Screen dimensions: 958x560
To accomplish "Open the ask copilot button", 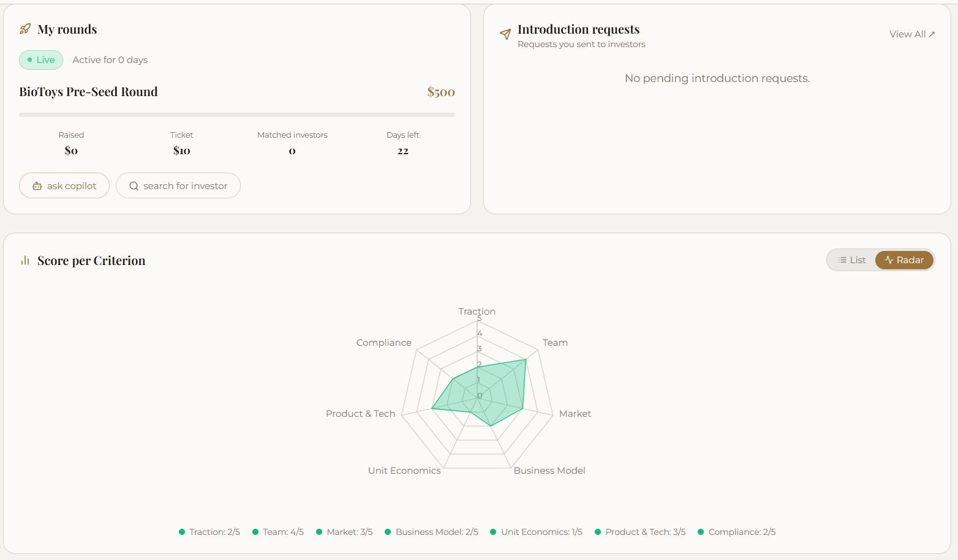I will point(64,185).
